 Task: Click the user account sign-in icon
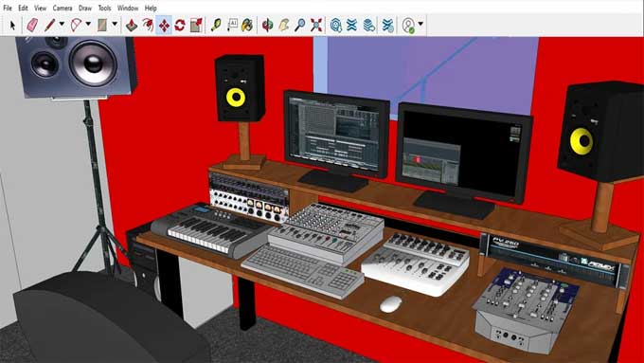[x=409, y=25]
